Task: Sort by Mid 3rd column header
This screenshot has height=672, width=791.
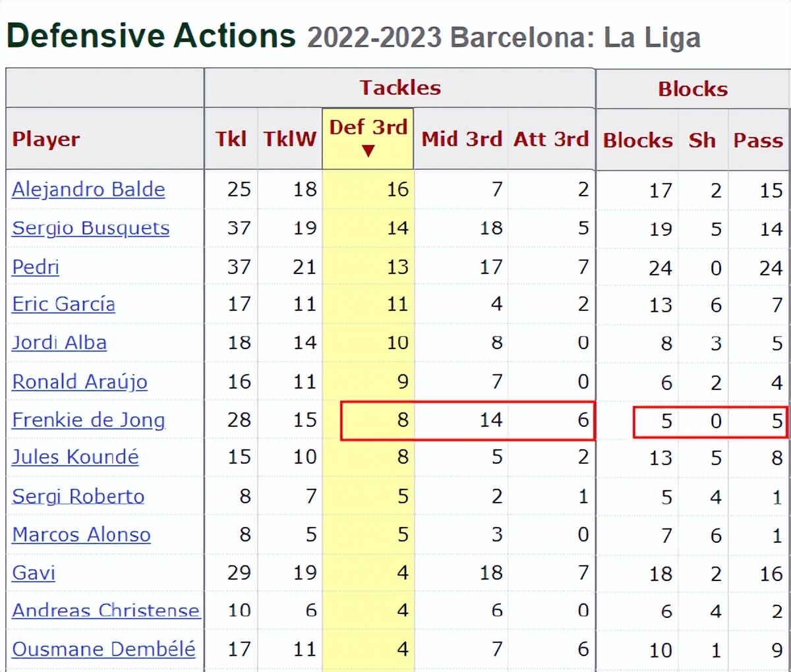Action: (x=461, y=139)
